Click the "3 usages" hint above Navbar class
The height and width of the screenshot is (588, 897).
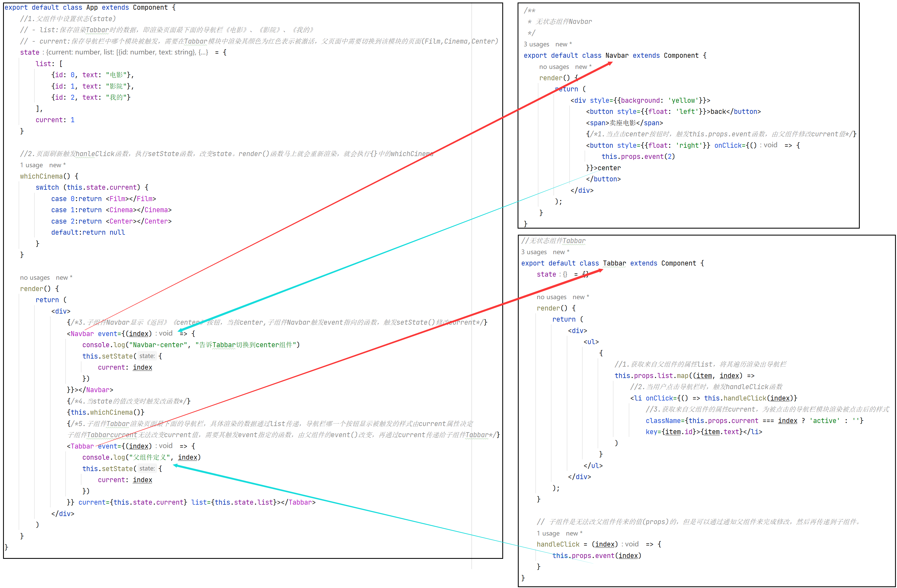tap(536, 44)
